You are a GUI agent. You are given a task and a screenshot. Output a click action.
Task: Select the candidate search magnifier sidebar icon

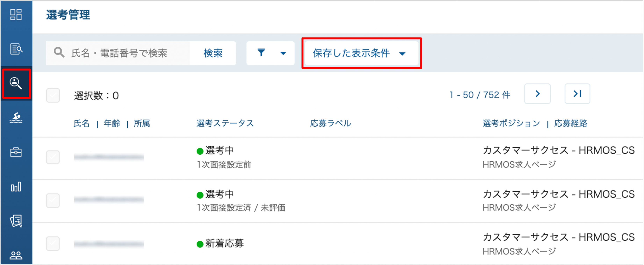pyautogui.click(x=16, y=83)
